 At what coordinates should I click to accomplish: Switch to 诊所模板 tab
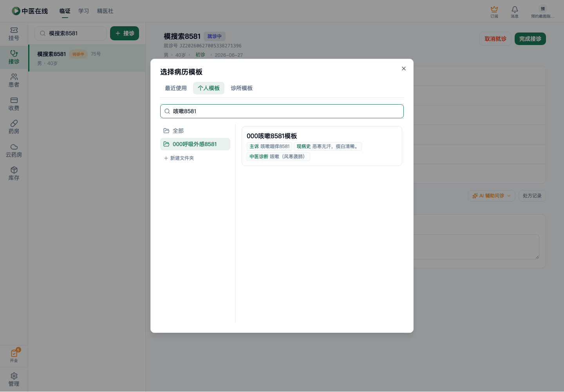click(242, 88)
